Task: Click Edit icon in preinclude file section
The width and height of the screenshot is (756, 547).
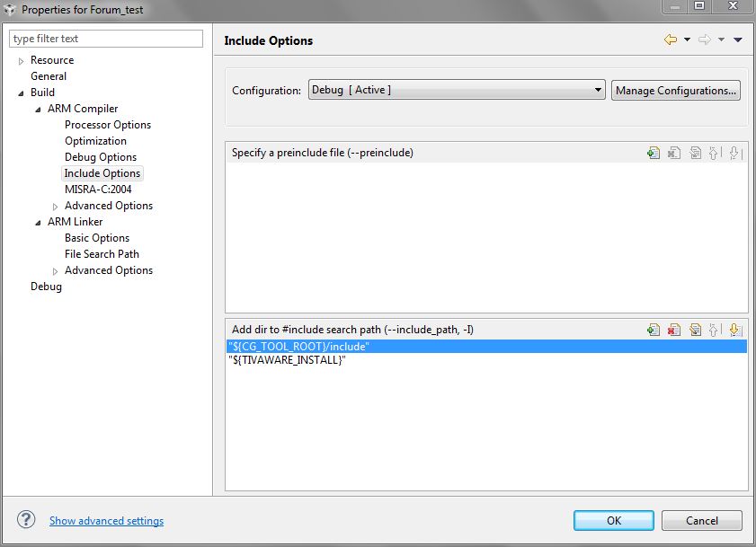Action: 695,154
